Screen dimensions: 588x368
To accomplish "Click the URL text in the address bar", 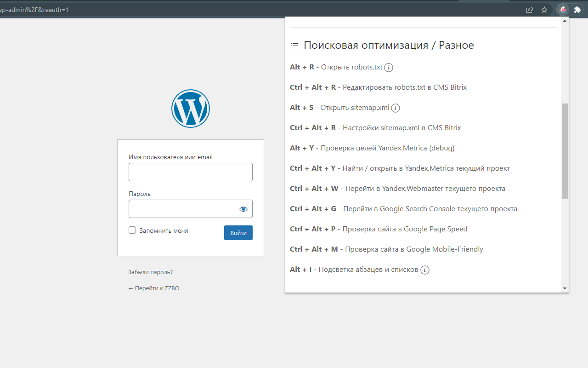I will (34, 10).
